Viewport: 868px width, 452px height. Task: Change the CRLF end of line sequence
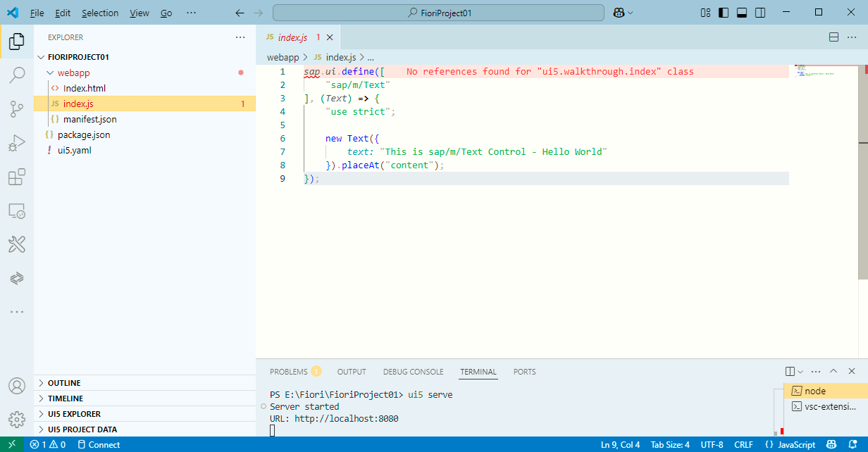(x=743, y=444)
